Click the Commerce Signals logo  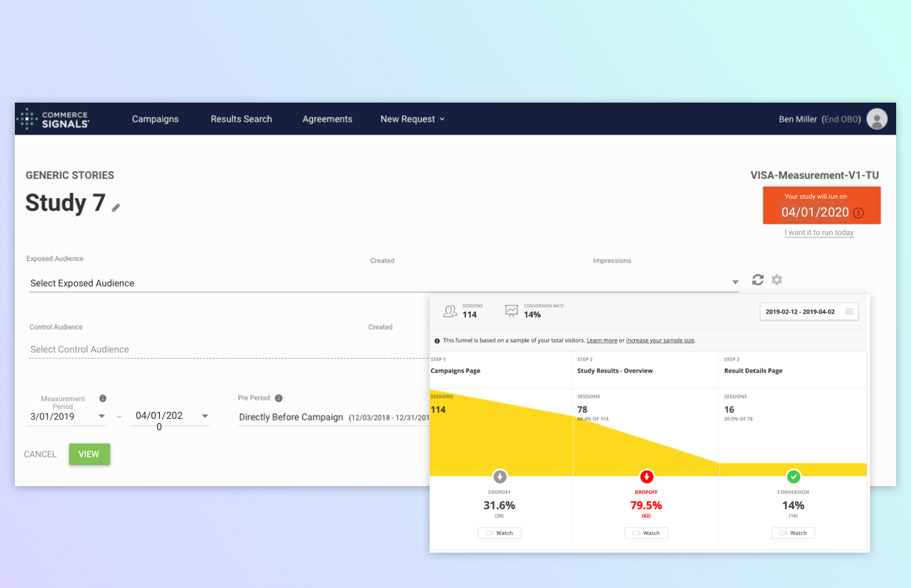53,119
